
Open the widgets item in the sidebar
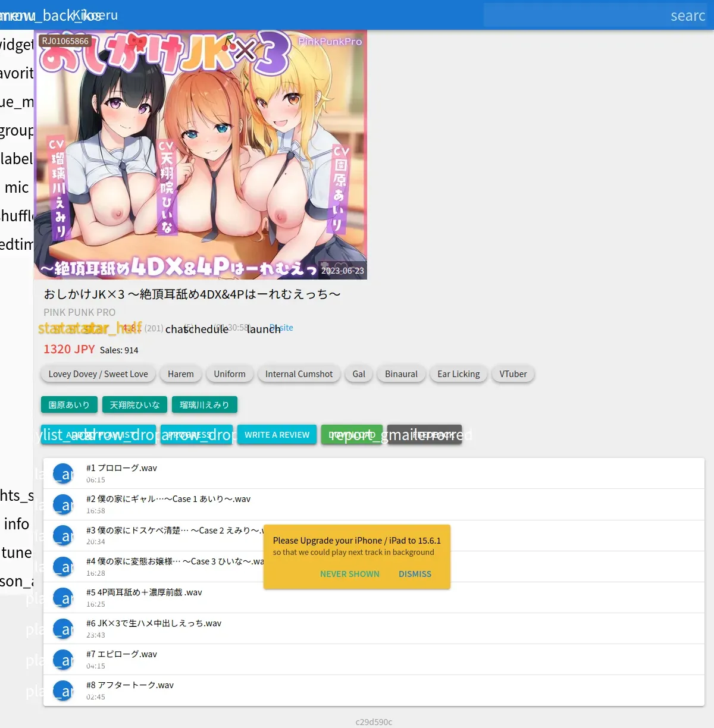17,45
